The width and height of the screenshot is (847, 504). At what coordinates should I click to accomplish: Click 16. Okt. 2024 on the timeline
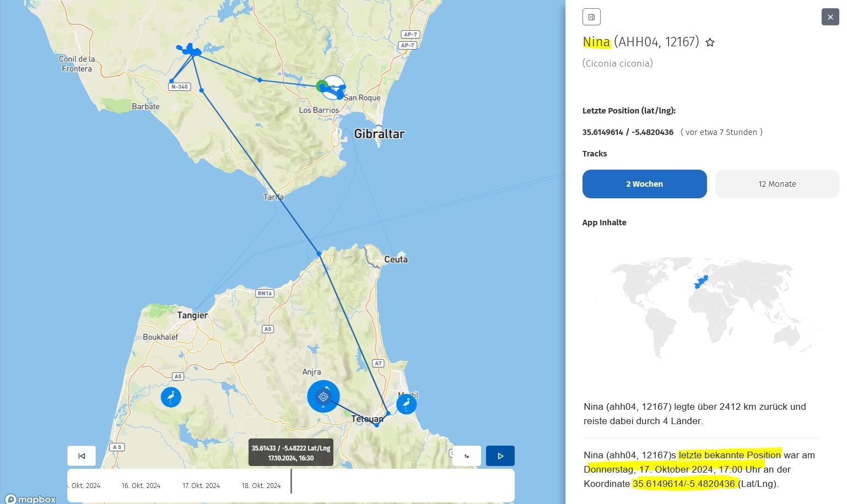coord(141,486)
